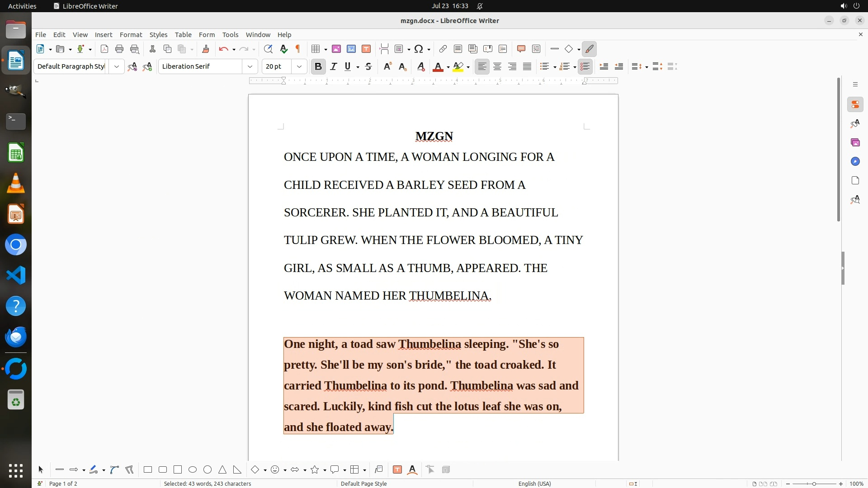Image resolution: width=868 pixels, height=488 pixels.
Task: Expand the font name dropdown
Action: pos(250,67)
